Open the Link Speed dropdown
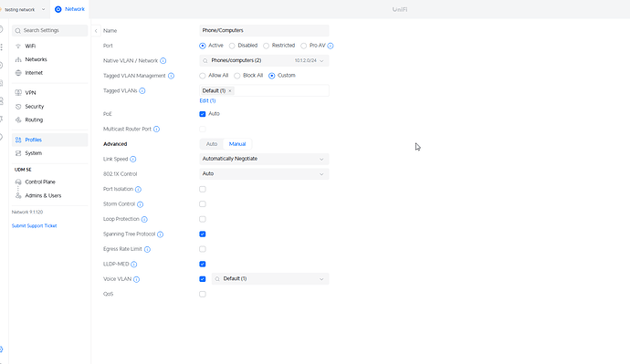Viewport: 630px width, 364px height. pyautogui.click(x=264, y=159)
